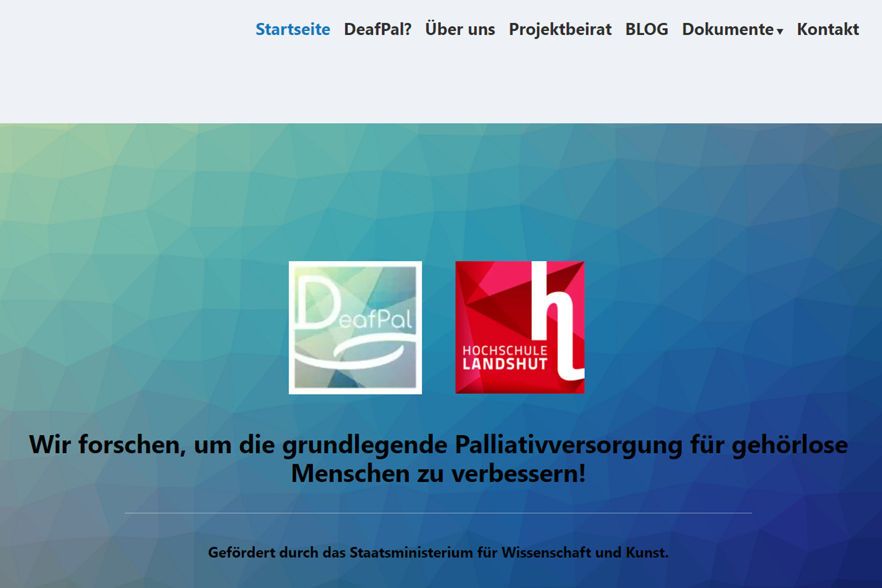
Task: Click the 'eafPal' lettering in the logo
Action: point(375,320)
